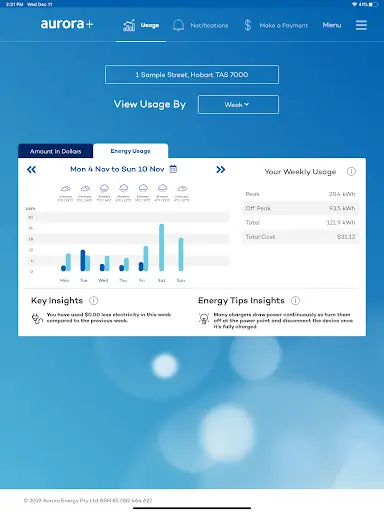Go to previous week with double-left arrows

coord(31,170)
